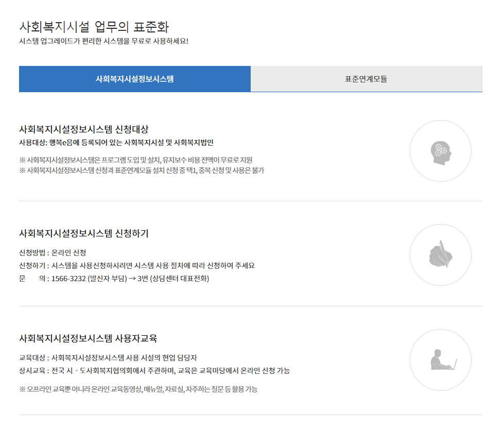Click the person at laptop icon
The image size is (488, 448).
(444, 359)
